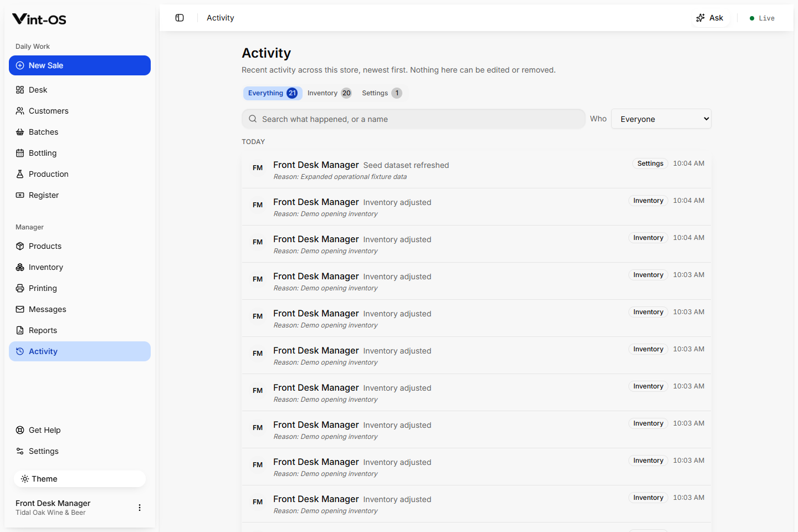Click the "Recent activity across this store" description

[398, 70]
